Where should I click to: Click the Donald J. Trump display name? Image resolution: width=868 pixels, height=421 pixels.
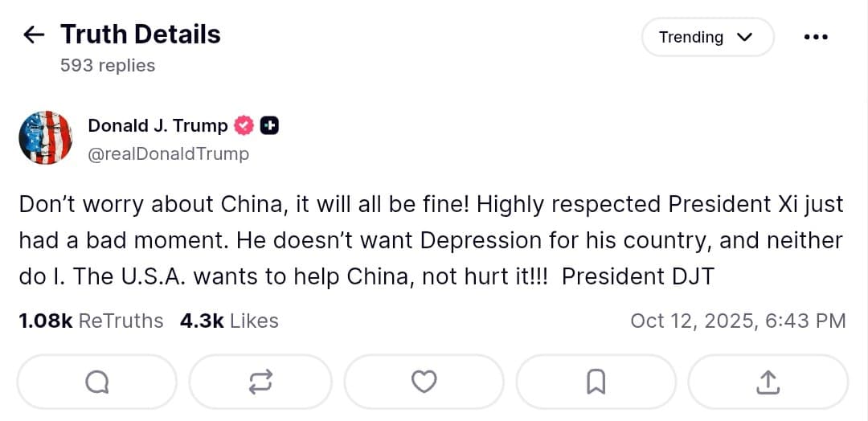[x=158, y=125]
